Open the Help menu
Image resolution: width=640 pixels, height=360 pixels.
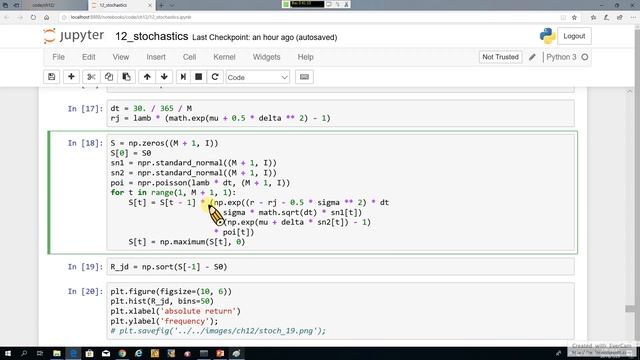tap(305, 57)
